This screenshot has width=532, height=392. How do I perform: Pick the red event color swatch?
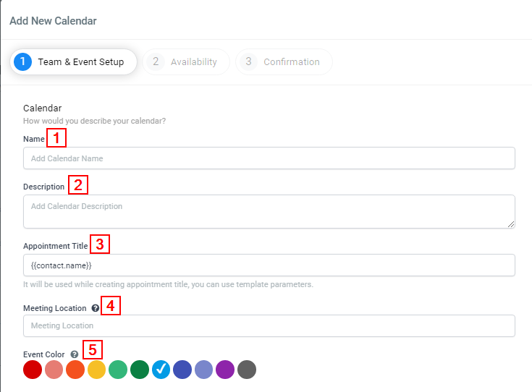[x=33, y=370]
